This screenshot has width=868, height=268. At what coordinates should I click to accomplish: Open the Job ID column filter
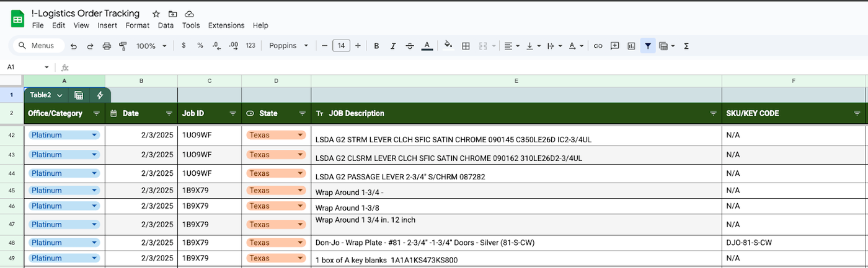(x=233, y=114)
